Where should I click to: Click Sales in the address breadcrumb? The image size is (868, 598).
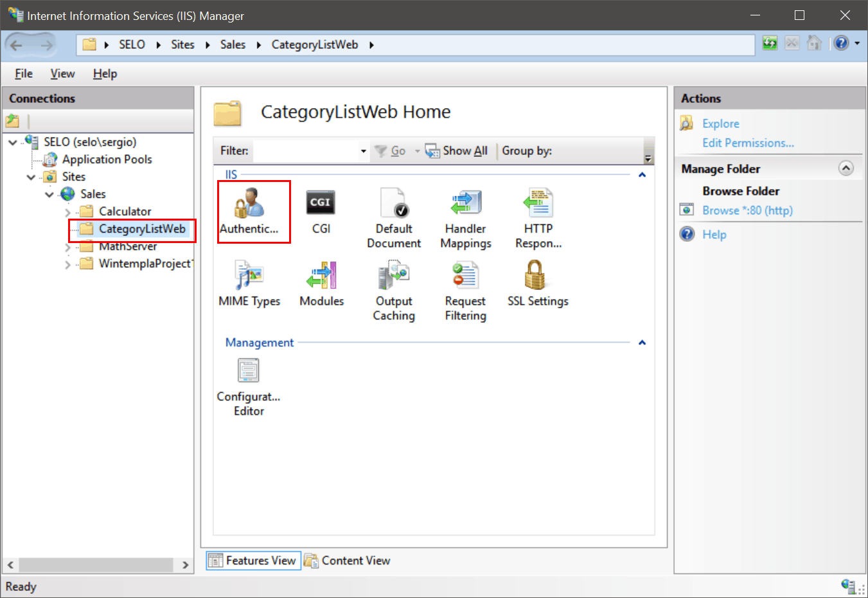pyautogui.click(x=233, y=44)
